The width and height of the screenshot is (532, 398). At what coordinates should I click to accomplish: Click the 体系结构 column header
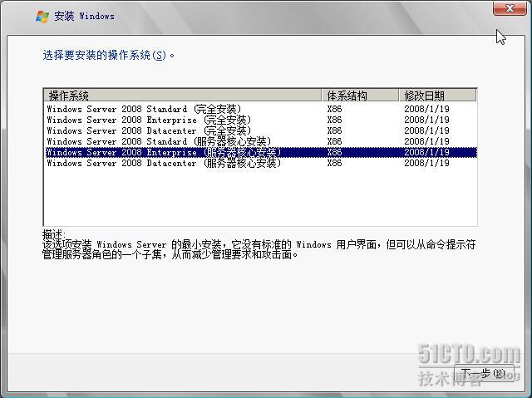point(360,96)
